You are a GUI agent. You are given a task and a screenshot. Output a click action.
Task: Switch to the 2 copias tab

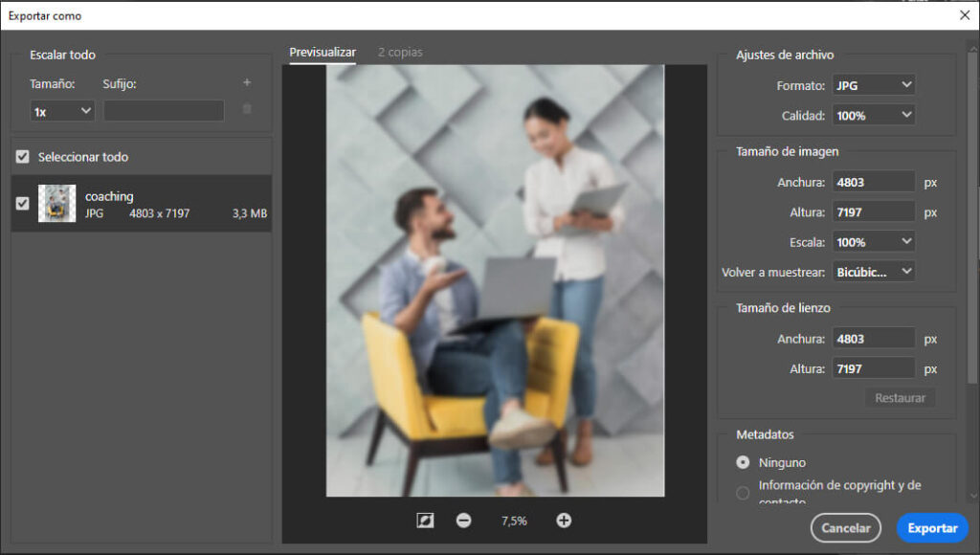(x=399, y=53)
